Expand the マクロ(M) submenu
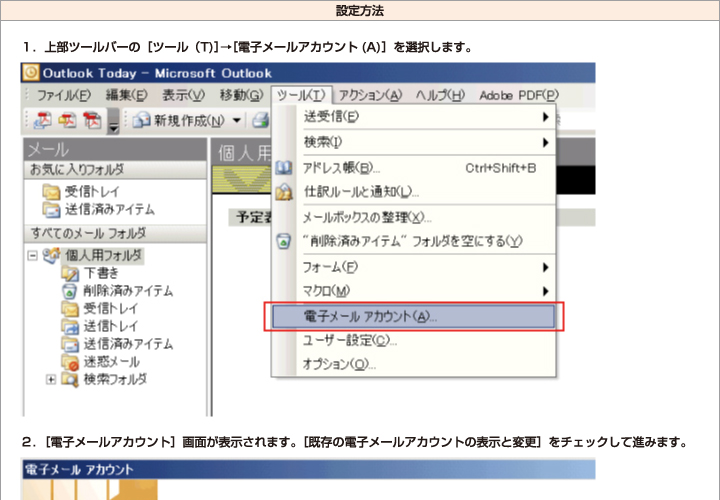 click(x=413, y=291)
